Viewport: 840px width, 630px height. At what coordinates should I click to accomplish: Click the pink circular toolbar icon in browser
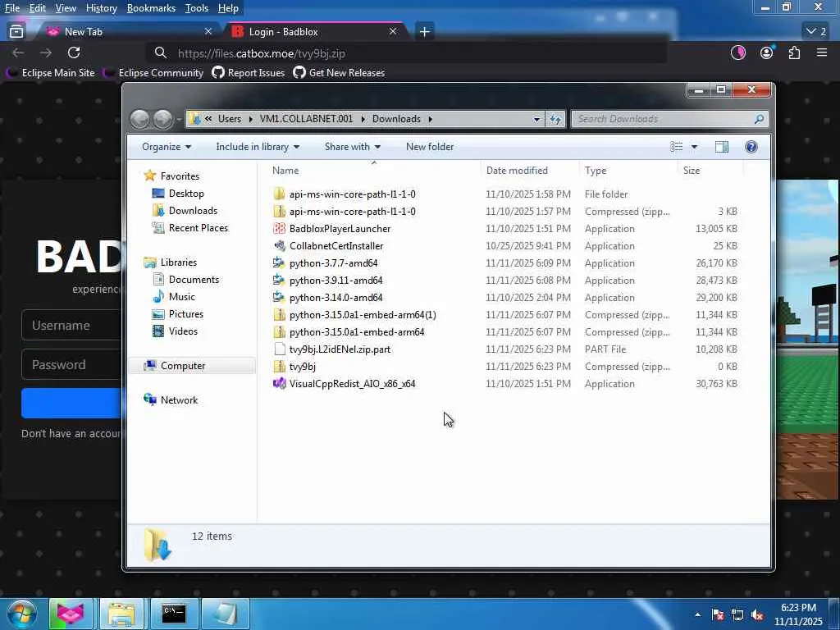click(x=738, y=52)
